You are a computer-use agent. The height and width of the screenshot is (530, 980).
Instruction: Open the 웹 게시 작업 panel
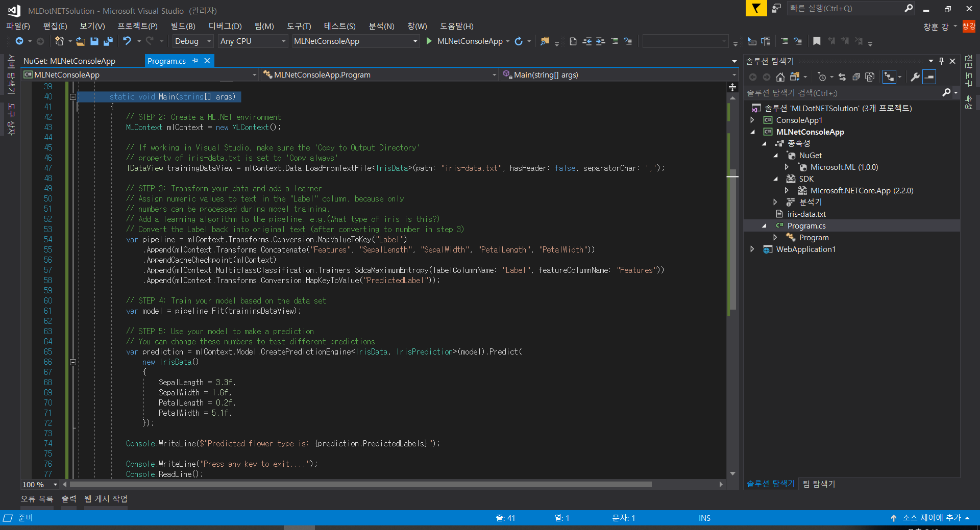point(106,499)
